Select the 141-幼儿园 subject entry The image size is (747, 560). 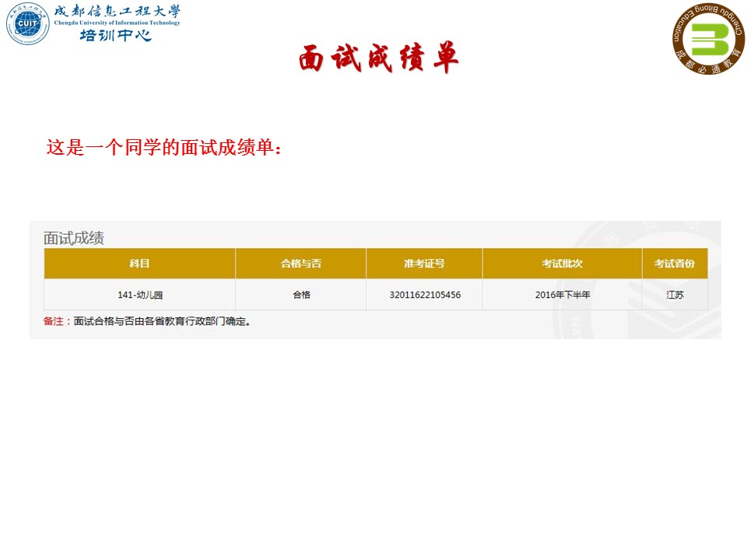point(140,294)
